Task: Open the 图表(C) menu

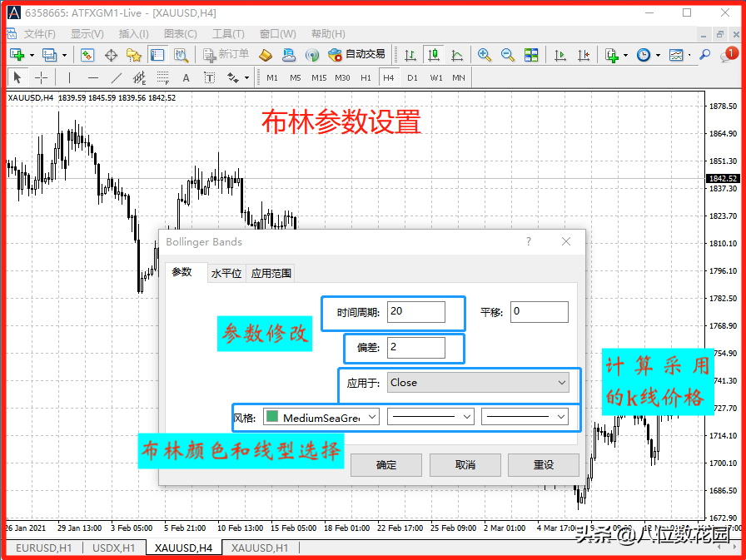Action: click(x=181, y=34)
